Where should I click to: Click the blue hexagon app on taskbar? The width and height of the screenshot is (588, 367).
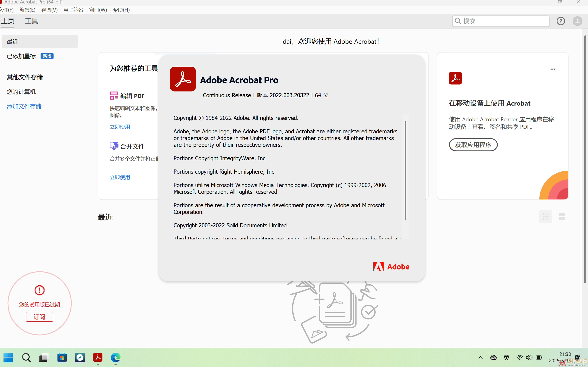(80, 358)
